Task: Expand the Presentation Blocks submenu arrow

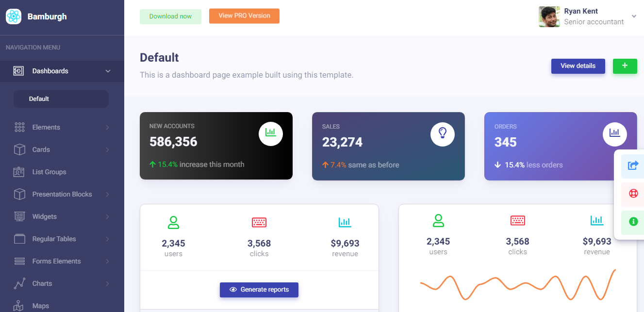Action: [x=107, y=195]
